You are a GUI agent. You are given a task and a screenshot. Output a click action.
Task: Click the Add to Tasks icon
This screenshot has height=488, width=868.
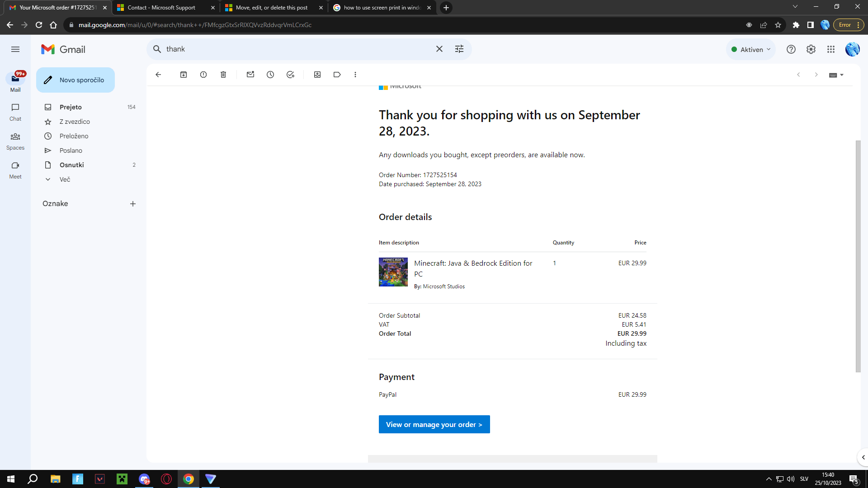coord(290,75)
